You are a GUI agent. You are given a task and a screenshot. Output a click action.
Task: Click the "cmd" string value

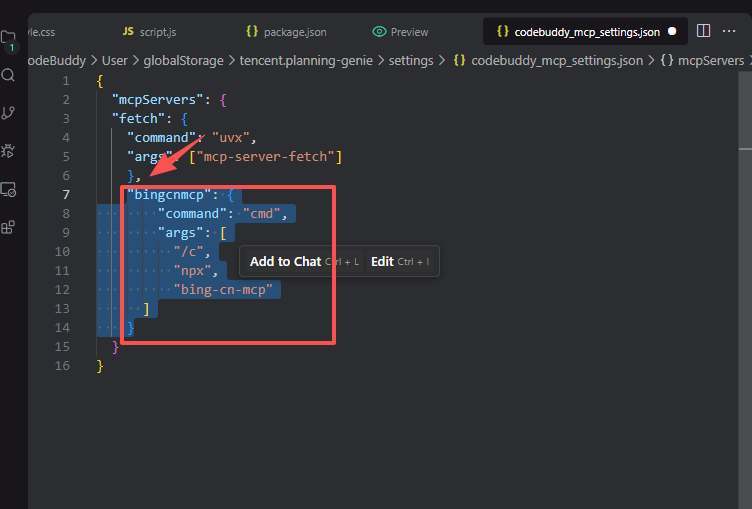(261, 213)
